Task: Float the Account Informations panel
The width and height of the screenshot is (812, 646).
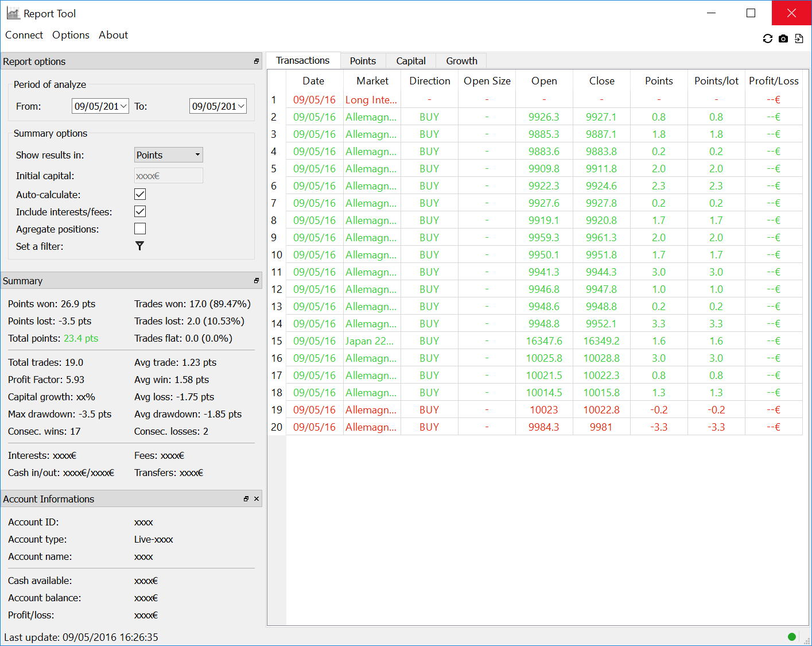Action: coord(246,499)
